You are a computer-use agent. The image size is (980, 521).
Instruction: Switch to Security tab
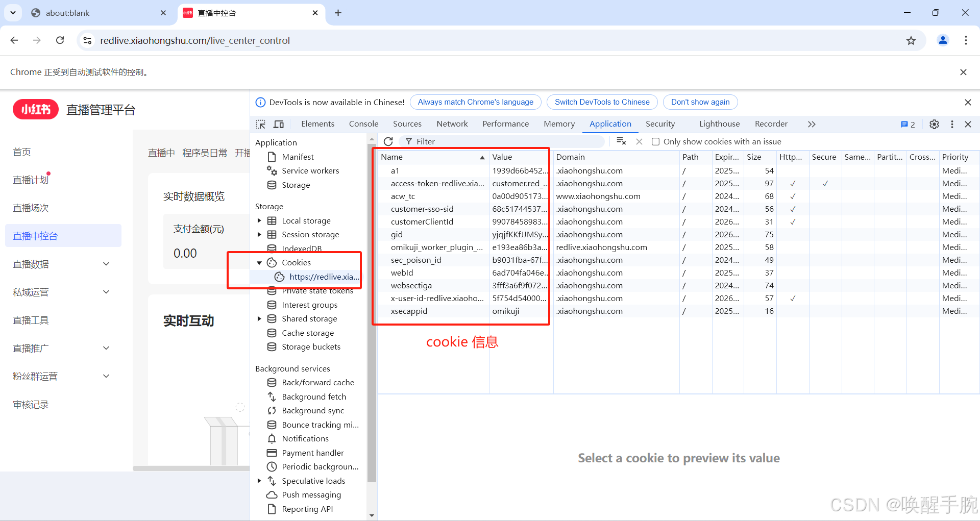(660, 124)
